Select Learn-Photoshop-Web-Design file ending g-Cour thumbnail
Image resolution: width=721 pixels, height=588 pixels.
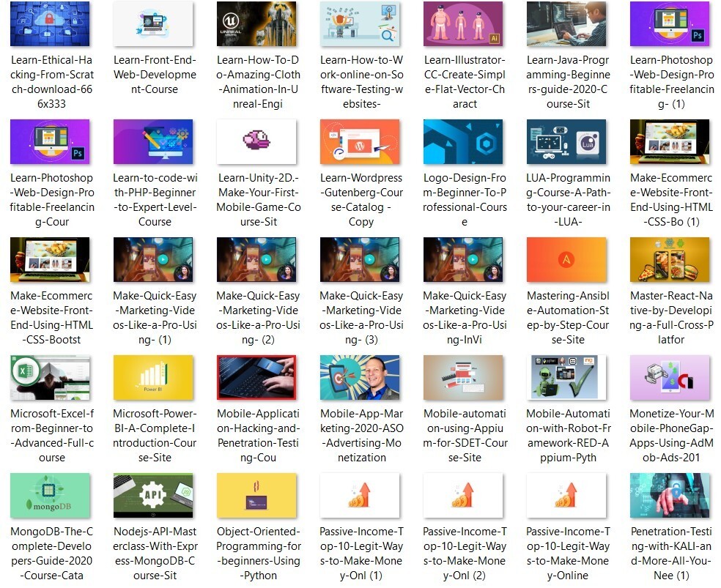50,141
